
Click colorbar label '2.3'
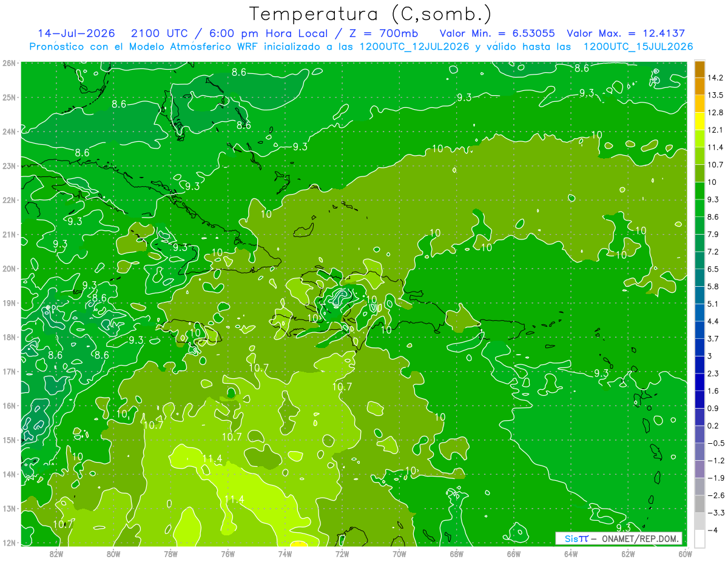715,373
